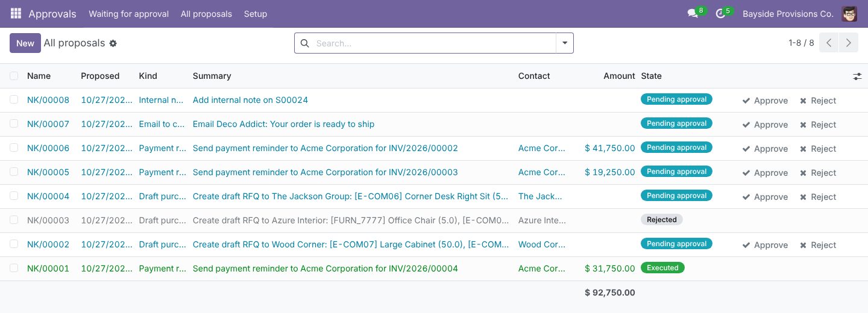868x313 pixels.
Task: Open the Waiting for approval menu
Action: click(x=128, y=14)
